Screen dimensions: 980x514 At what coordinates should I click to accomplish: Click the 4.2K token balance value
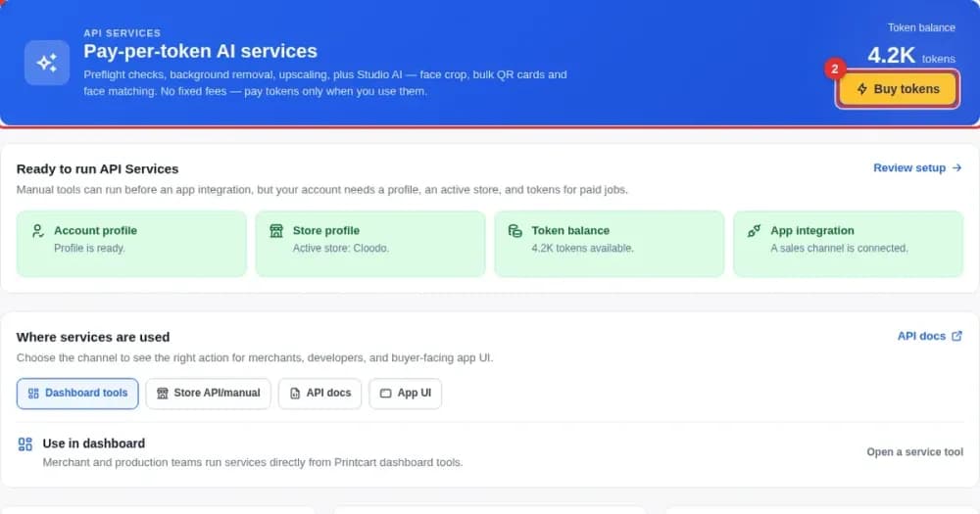coord(891,56)
